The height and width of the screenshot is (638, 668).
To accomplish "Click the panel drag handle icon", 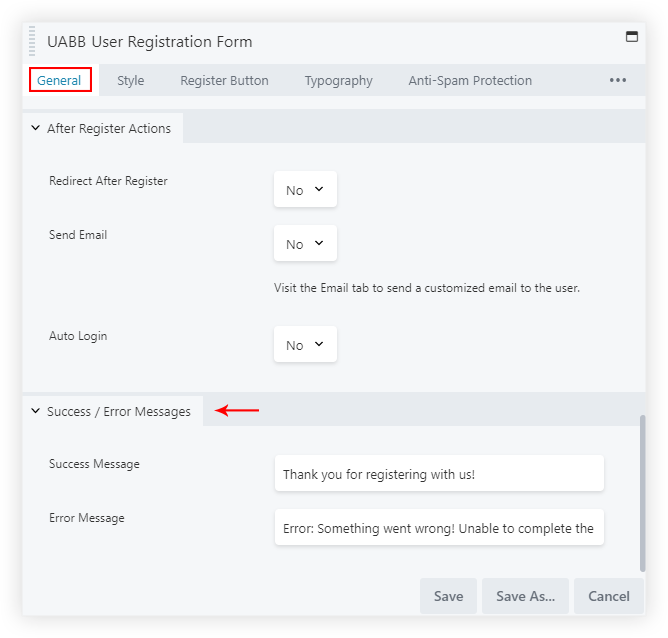I will 32,42.
